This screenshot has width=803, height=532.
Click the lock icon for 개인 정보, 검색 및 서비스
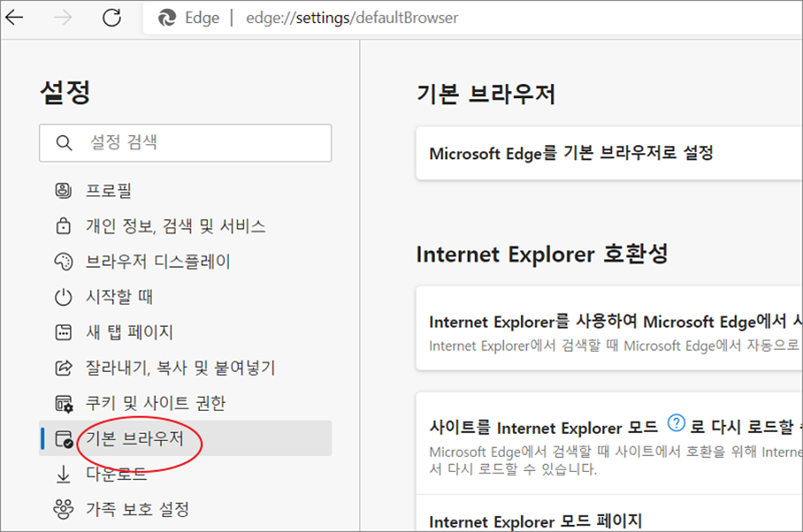point(63,226)
